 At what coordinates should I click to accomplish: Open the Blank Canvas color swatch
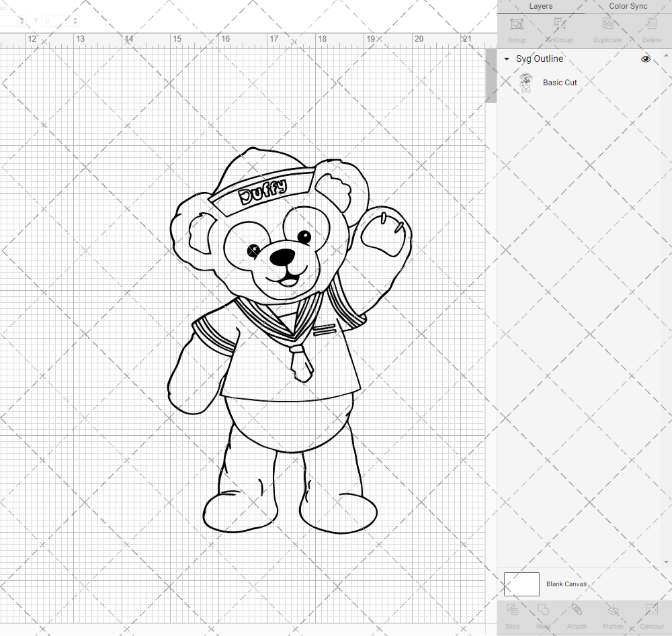[521, 584]
